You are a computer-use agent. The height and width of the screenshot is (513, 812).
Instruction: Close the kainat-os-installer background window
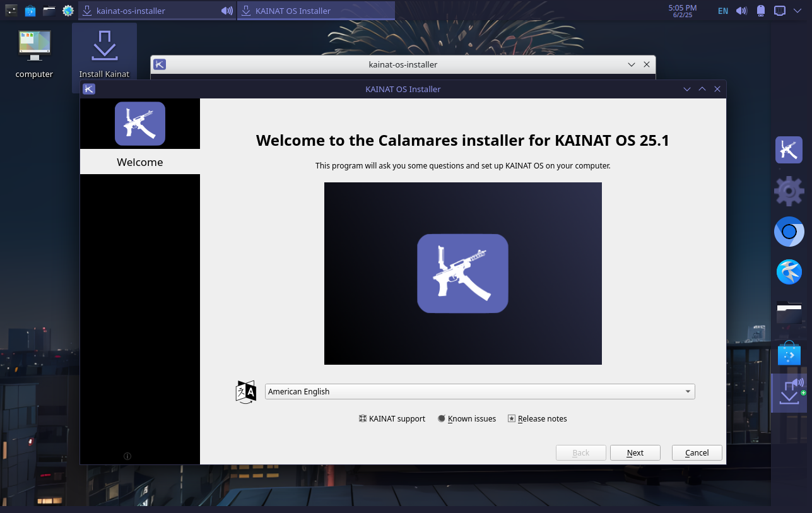pos(646,64)
